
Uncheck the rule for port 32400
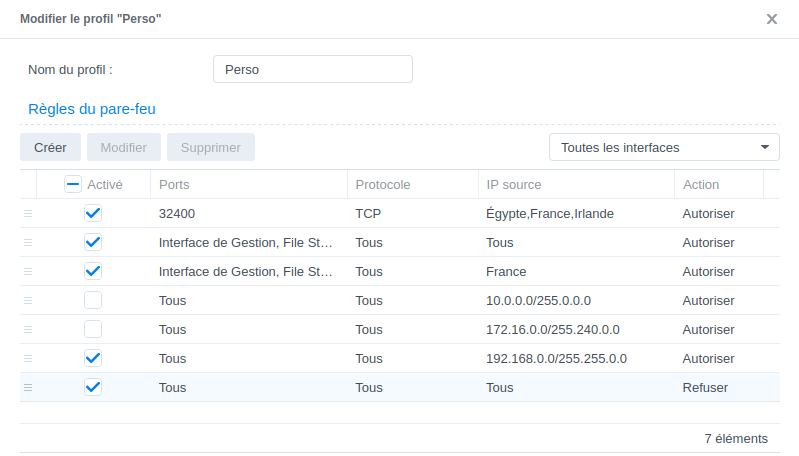click(93, 213)
